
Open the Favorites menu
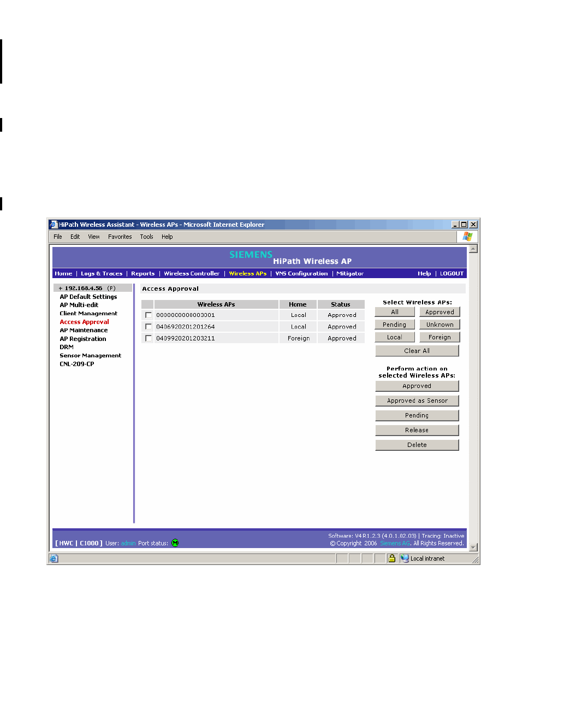pyautogui.click(x=120, y=237)
